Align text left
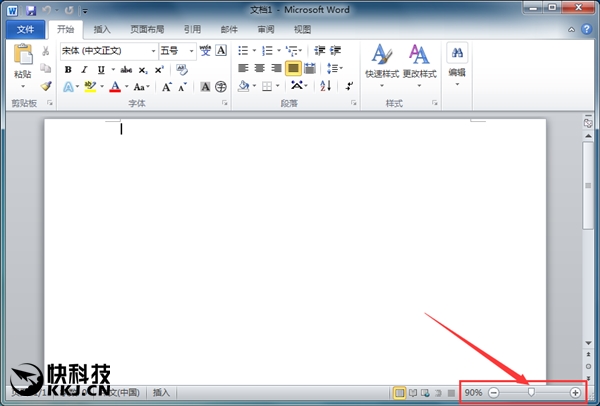This screenshot has width=600, height=406. 243,68
